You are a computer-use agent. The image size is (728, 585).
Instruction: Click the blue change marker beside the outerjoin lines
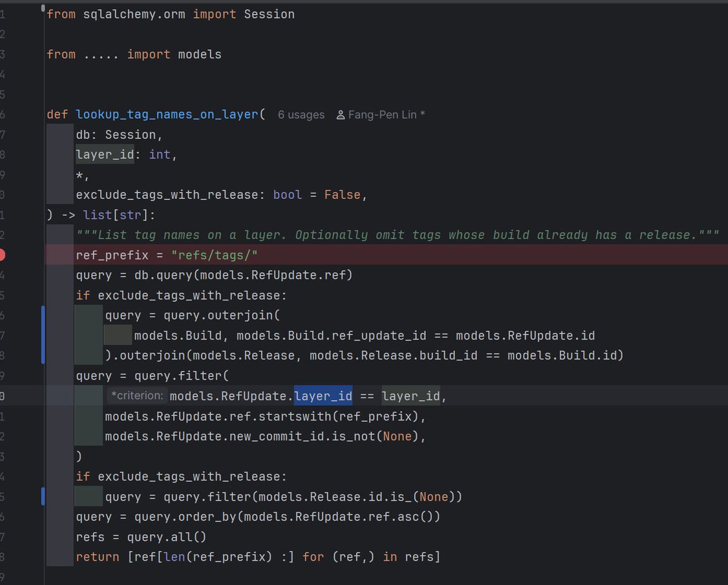43,335
